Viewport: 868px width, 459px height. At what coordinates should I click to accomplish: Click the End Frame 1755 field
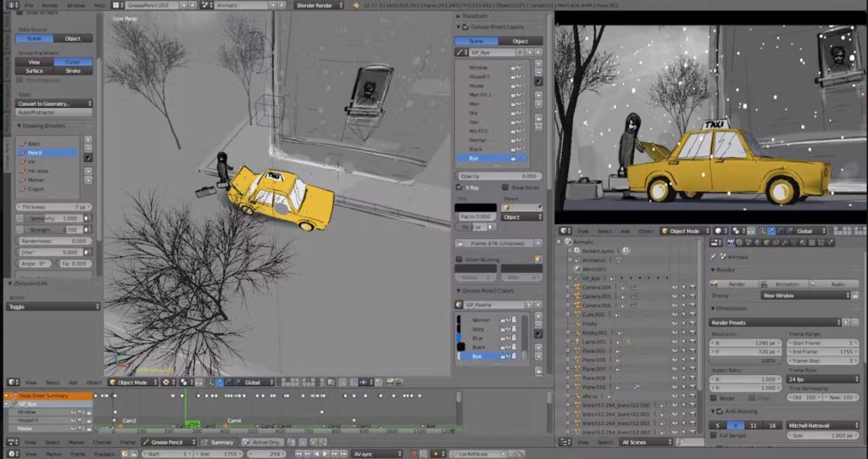822,351
